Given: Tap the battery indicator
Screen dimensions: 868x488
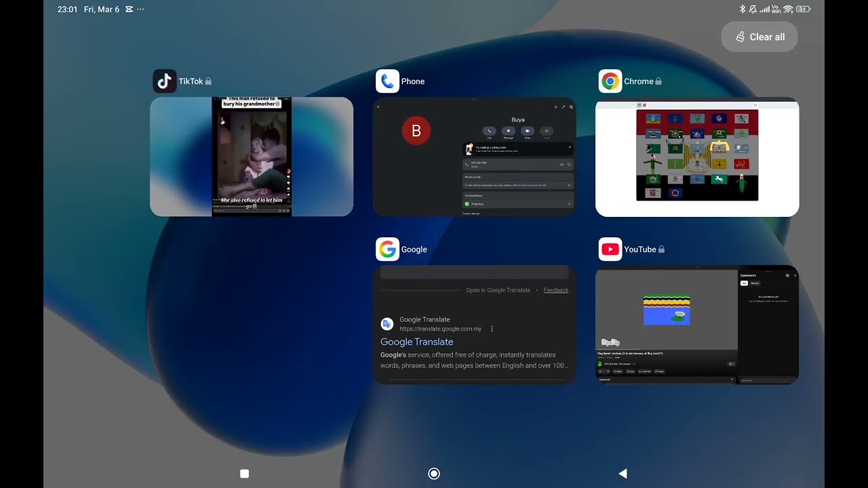Looking at the screenshot, I should tap(804, 9).
